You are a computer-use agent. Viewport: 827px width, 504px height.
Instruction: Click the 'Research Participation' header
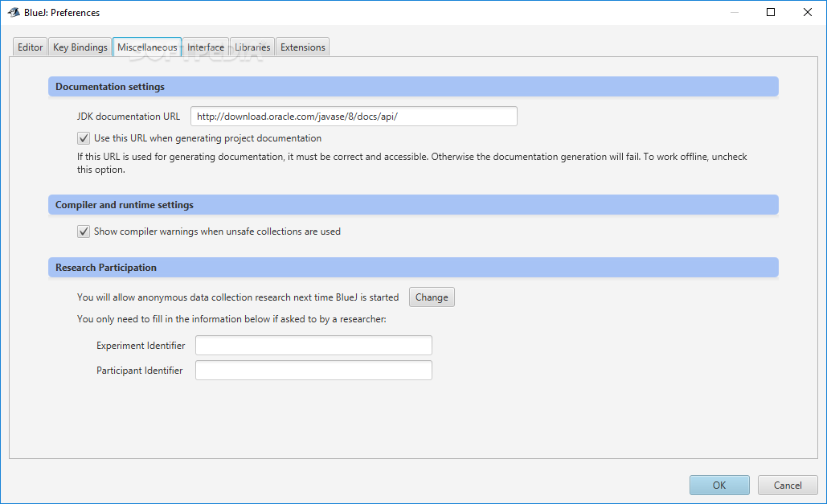click(x=413, y=268)
